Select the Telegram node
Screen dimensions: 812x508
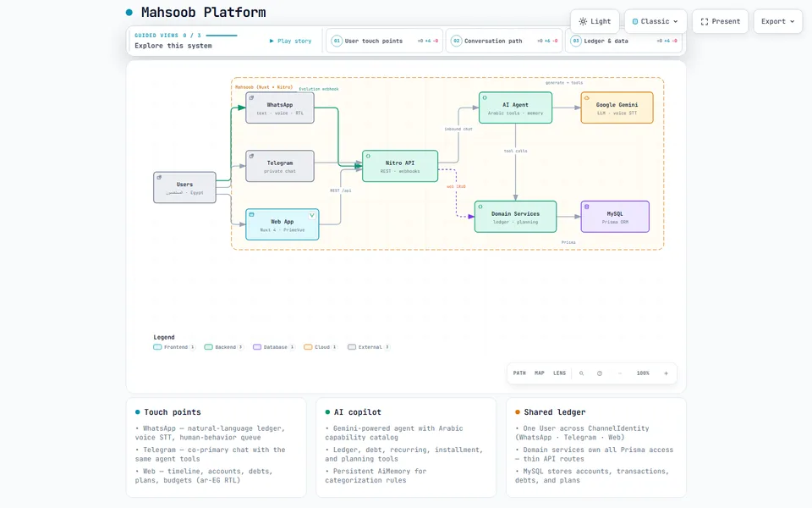(x=280, y=166)
